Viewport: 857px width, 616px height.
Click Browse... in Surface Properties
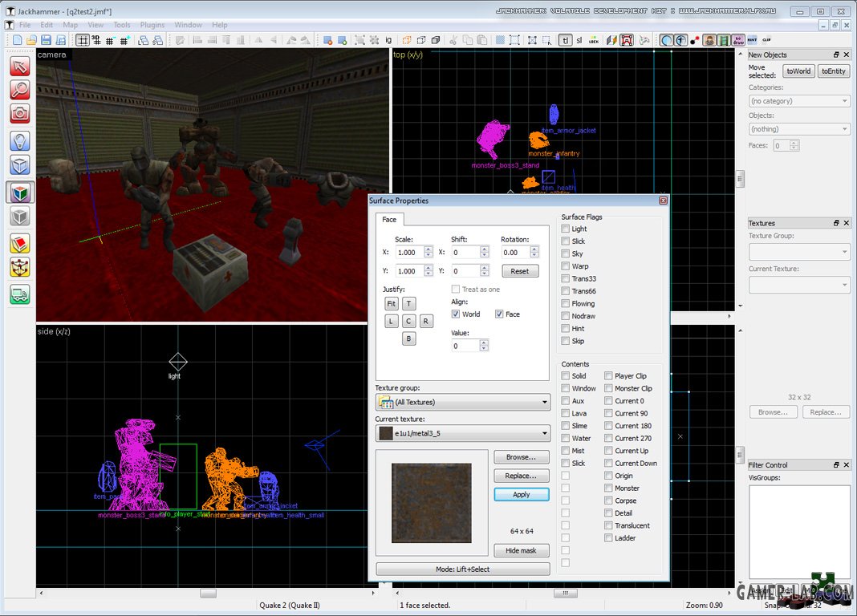pos(522,456)
